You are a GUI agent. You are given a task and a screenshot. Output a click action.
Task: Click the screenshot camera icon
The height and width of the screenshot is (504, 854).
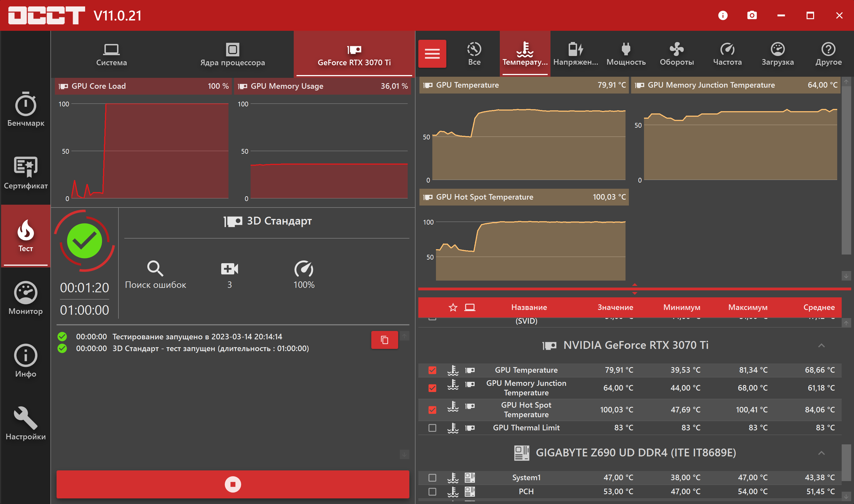tap(752, 15)
